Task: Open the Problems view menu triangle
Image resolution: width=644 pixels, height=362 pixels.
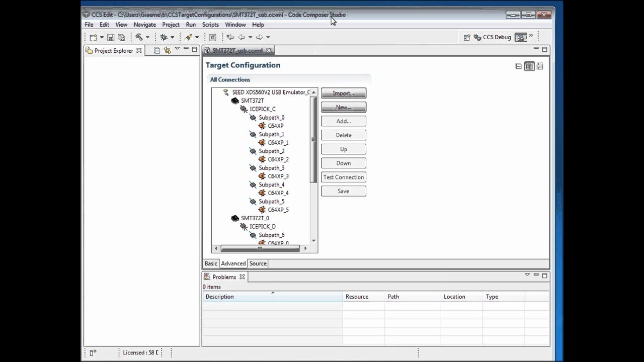Action: tap(527, 275)
